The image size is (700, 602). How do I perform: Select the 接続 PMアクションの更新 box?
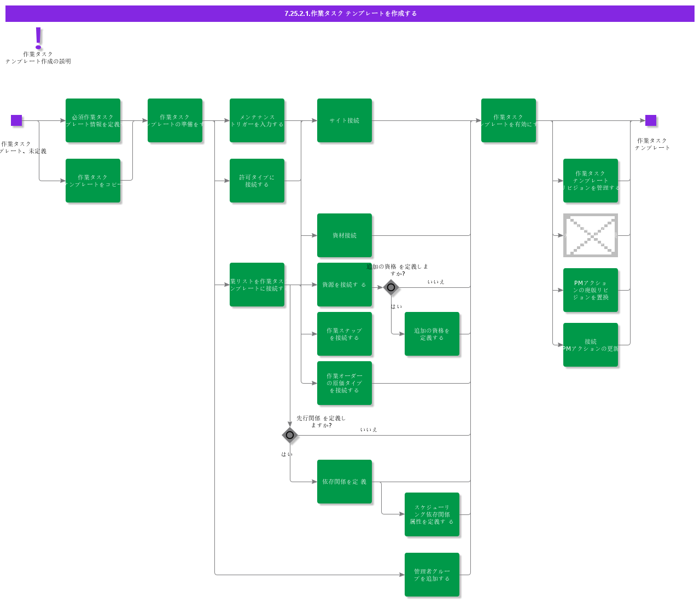coord(591,345)
